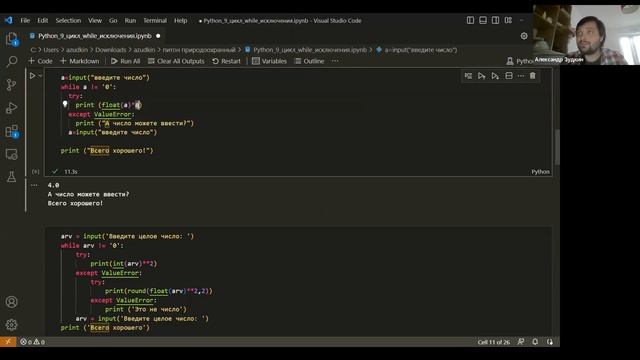
Task: Open the Accounts menu icon
Action: 11,302
